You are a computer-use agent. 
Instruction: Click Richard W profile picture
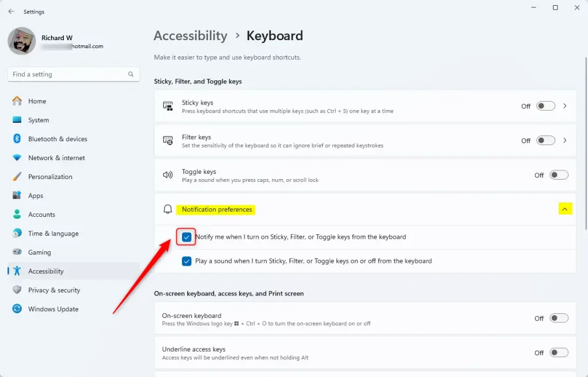coord(22,41)
